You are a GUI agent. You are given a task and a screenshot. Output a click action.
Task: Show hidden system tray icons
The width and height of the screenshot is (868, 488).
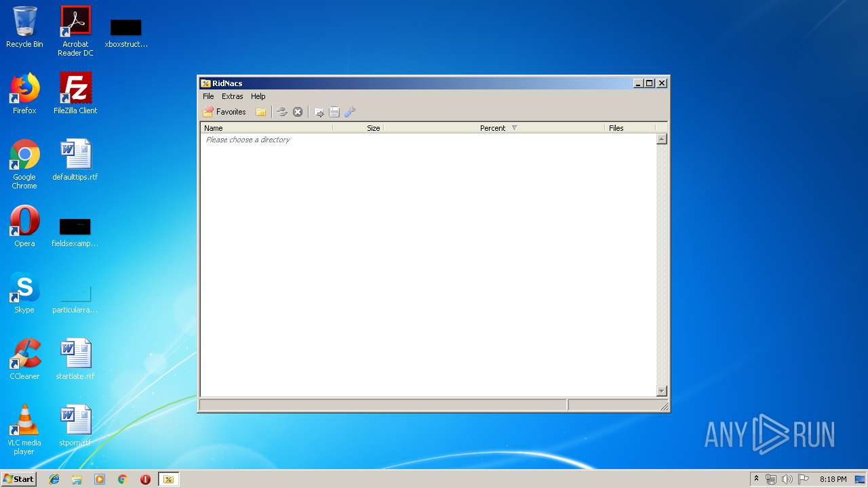757,479
